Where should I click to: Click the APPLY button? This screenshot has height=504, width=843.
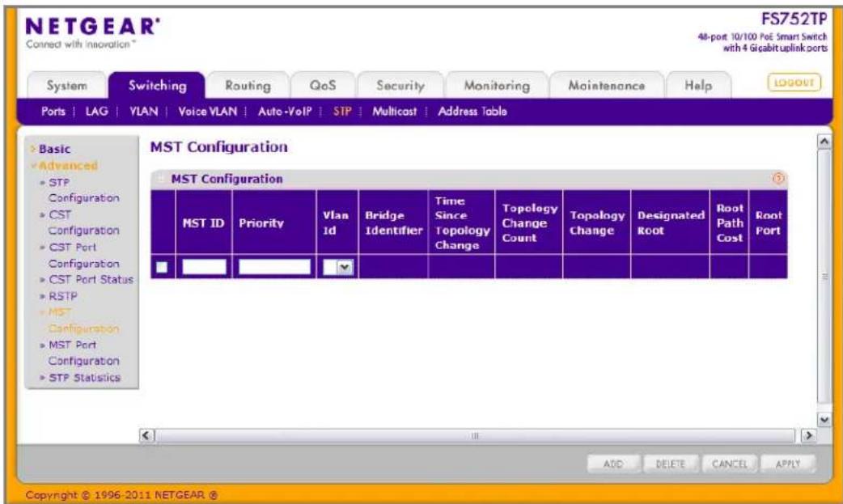pos(788,464)
